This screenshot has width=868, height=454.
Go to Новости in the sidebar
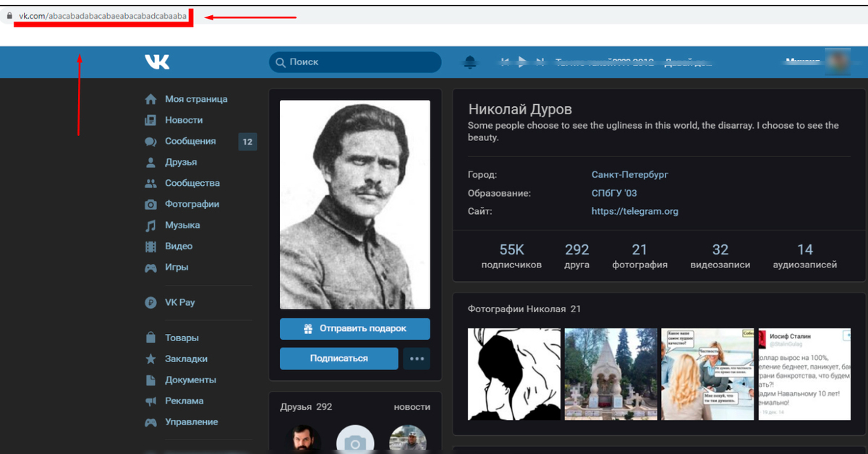pyautogui.click(x=183, y=120)
